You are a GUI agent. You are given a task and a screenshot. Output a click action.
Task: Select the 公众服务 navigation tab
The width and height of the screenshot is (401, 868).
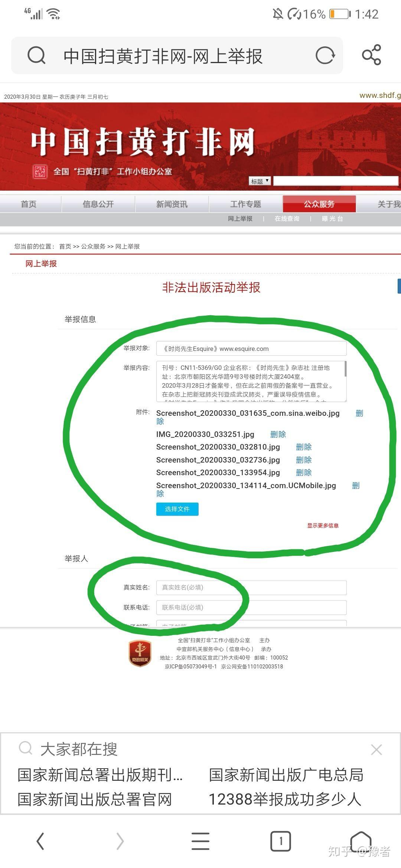tap(319, 204)
